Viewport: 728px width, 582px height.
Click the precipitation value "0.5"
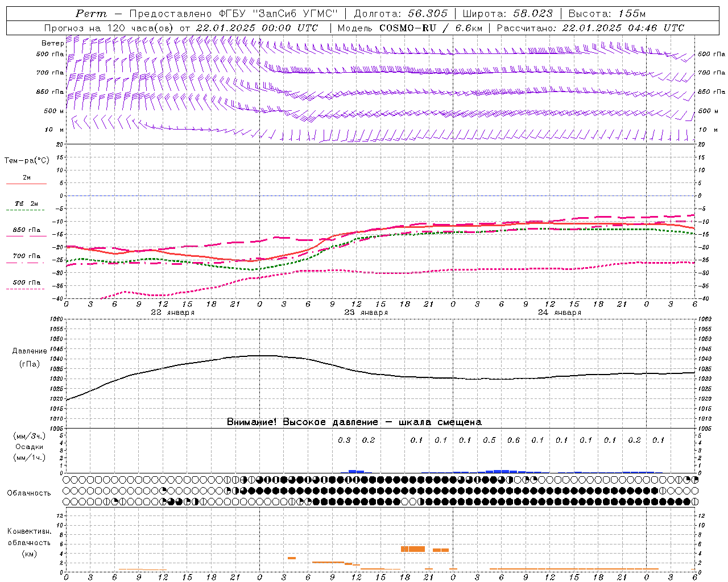[x=489, y=440]
